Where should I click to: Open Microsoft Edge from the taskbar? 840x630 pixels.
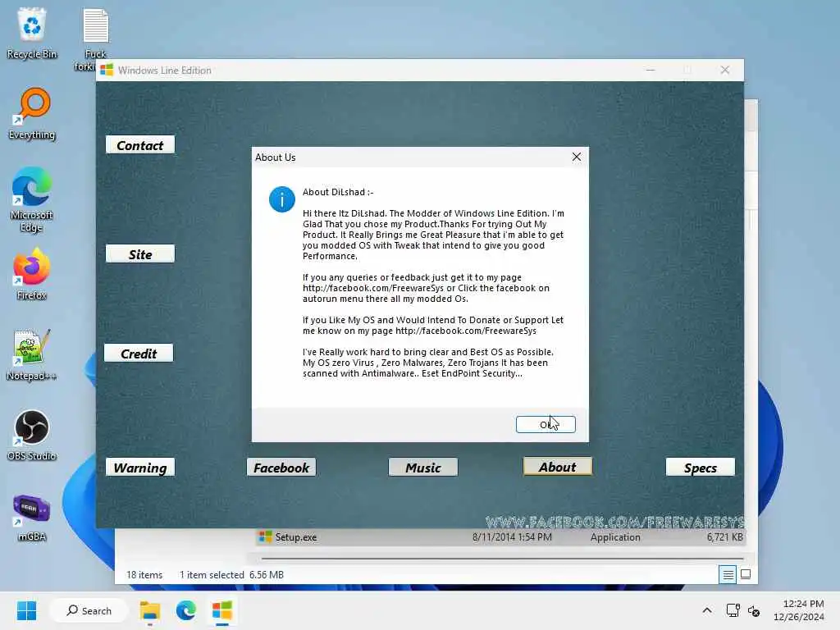pos(186,610)
